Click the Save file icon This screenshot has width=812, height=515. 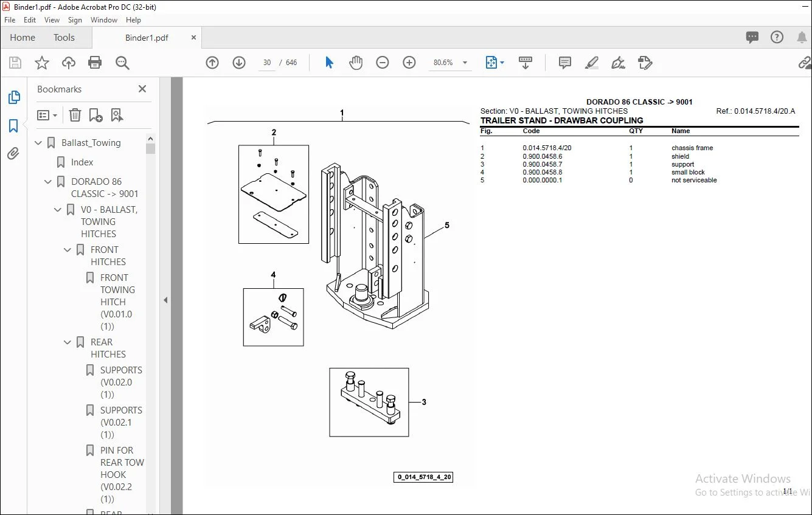coord(15,63)
